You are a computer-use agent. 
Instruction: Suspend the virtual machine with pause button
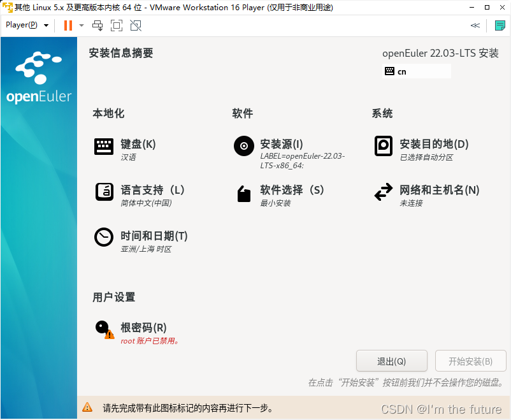pyautogui.click(x=68, y=25)
